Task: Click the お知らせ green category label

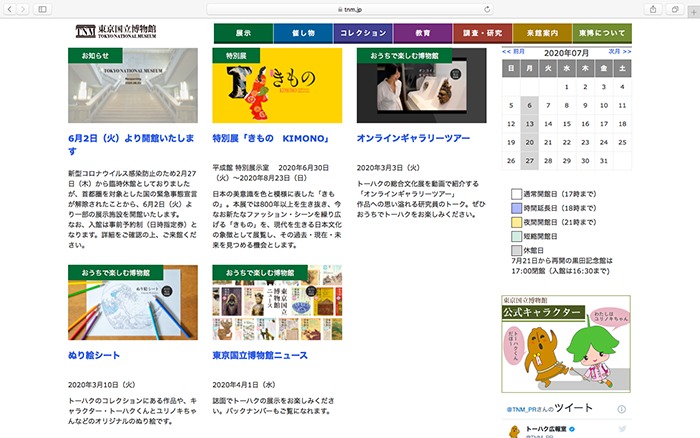Action: click(x=95, y=55)
